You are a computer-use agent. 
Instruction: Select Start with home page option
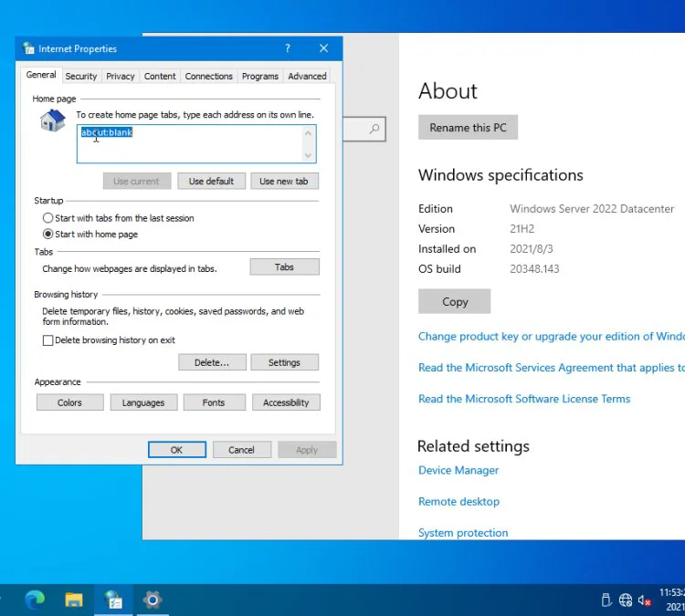point(48,235)
